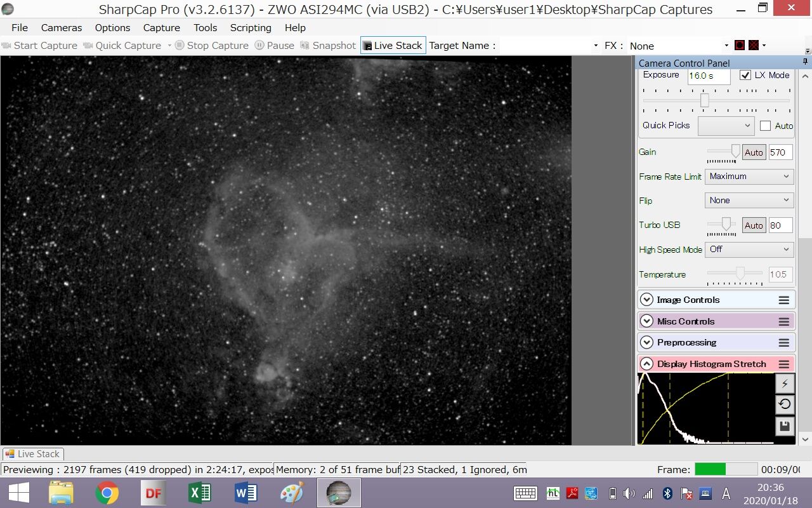Image resolution: width=812 pixels, height=508 pixels.
Task: Expand the Preprocessing section
Action: pyautogui.click(x=646, y=342)
